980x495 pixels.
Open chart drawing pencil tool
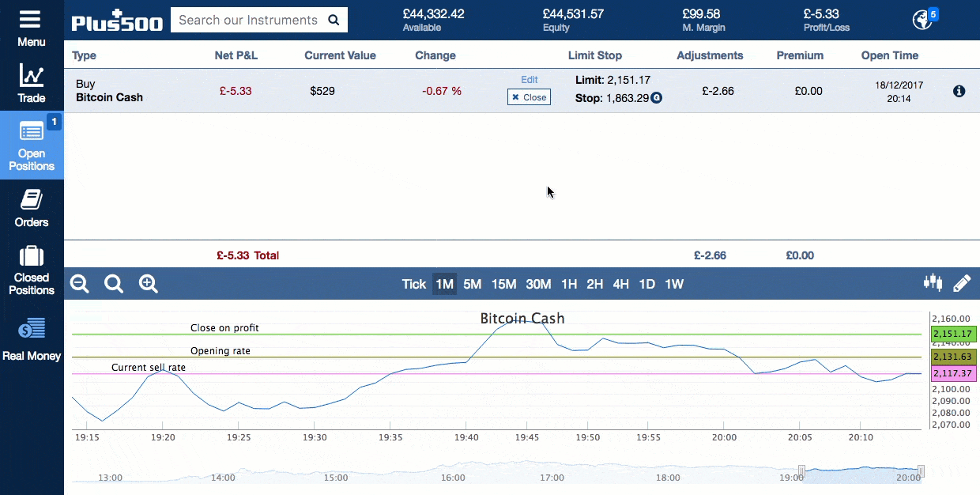962,283
